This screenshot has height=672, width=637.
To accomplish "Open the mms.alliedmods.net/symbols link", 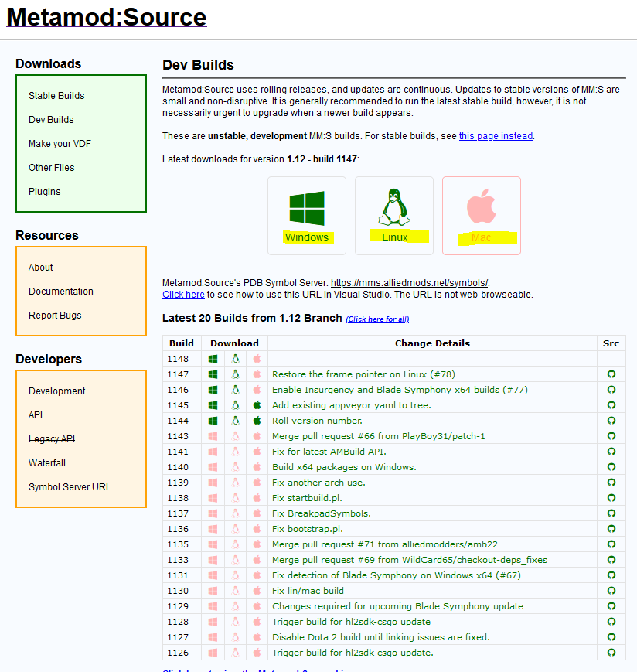I will pos(409,283).
